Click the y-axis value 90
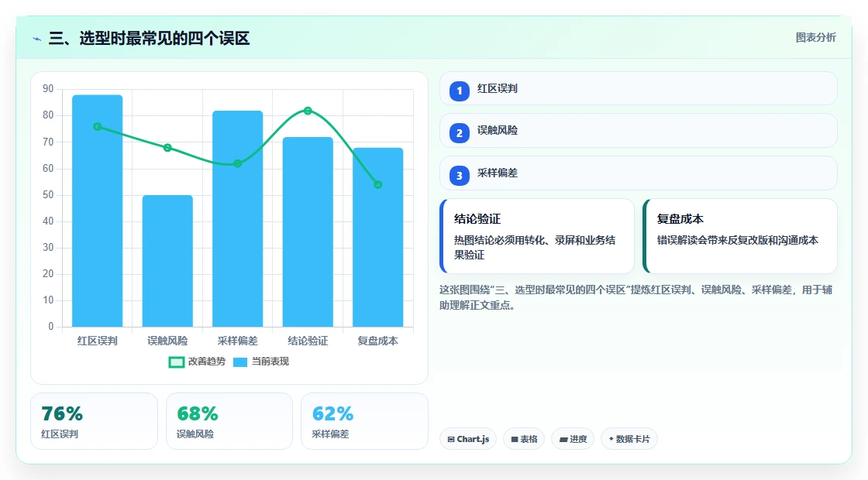The height and width of the screenshot is (480, 868). [x=48, y=88]
